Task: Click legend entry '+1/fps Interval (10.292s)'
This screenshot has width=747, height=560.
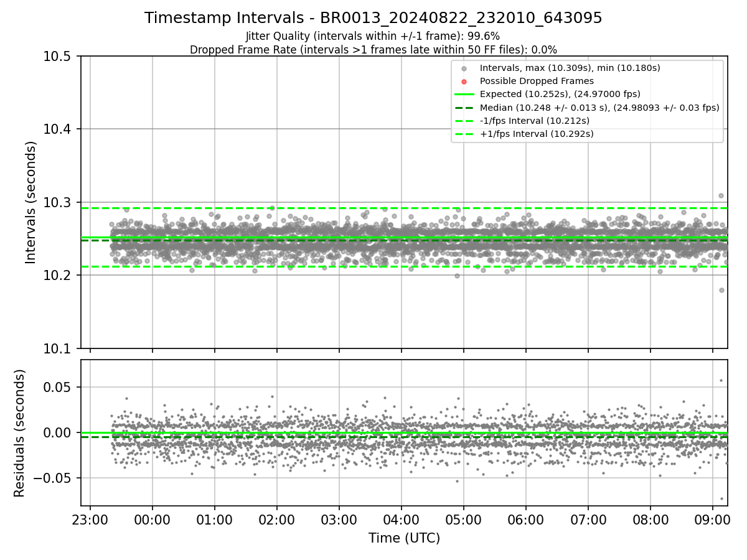Action: 537,134
